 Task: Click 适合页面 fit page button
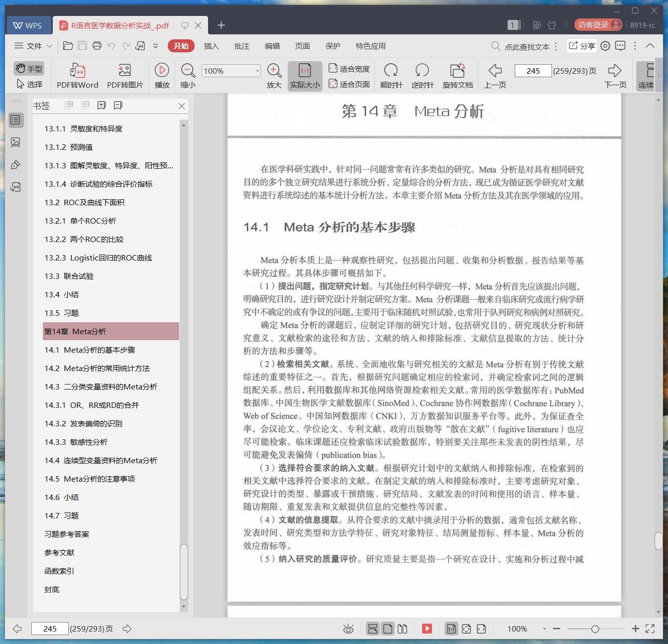[x=349, y=84]
